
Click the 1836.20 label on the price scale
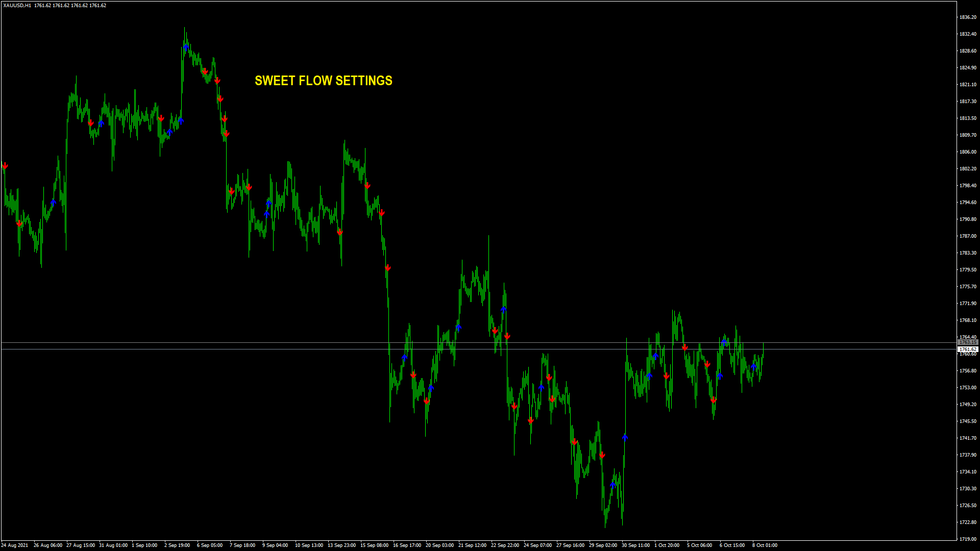[967, 17]
